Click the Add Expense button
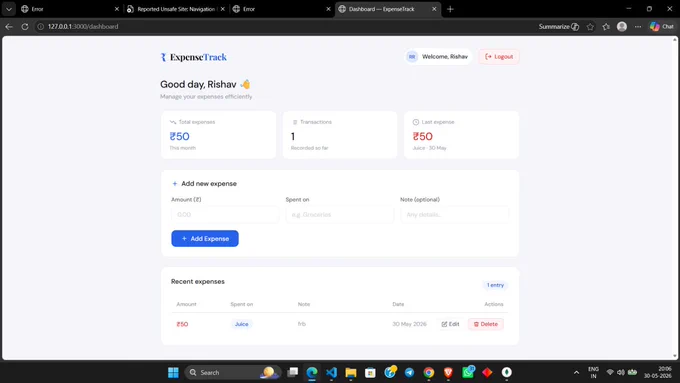 pyautogui.click(x=205, y=239)
